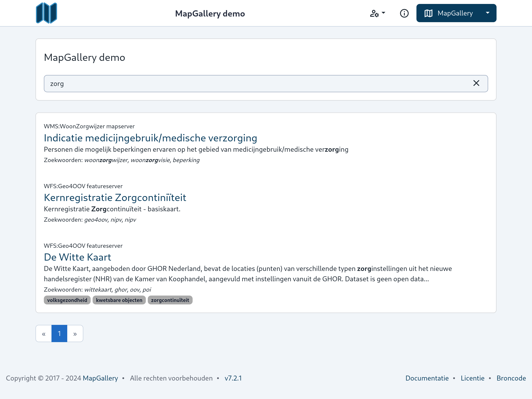Select the kwetsbare objecten tag
Image resolution: width=532 pixels, height=399 pixels.
(x=119, y=300)
